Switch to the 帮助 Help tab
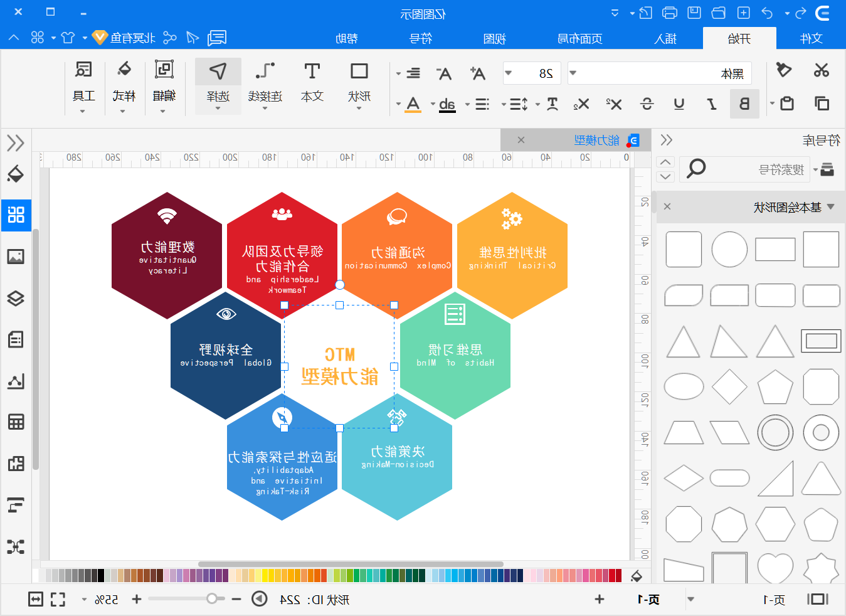Viewport: 846px width, 616px height. [347, 38]
